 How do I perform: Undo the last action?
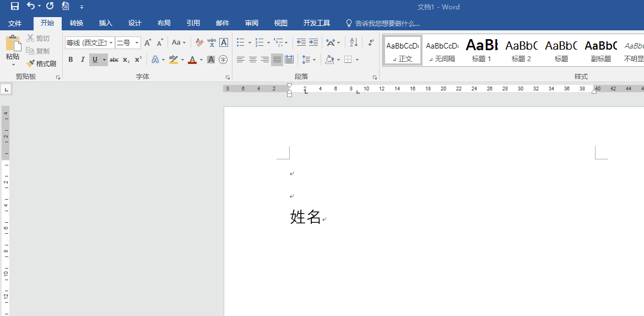[x=31, y=6]
